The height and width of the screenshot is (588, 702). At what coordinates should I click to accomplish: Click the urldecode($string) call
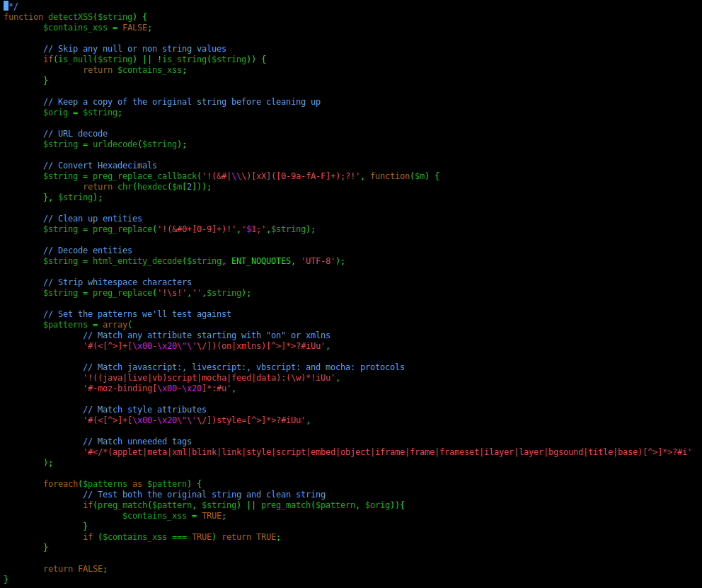[x=137, y=144]
